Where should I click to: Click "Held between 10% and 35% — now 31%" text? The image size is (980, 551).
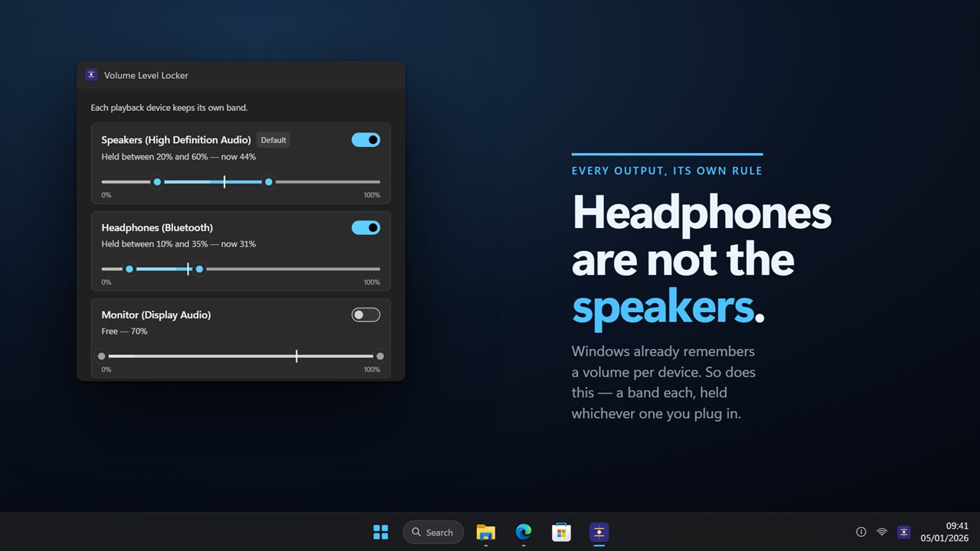(178, 244)
